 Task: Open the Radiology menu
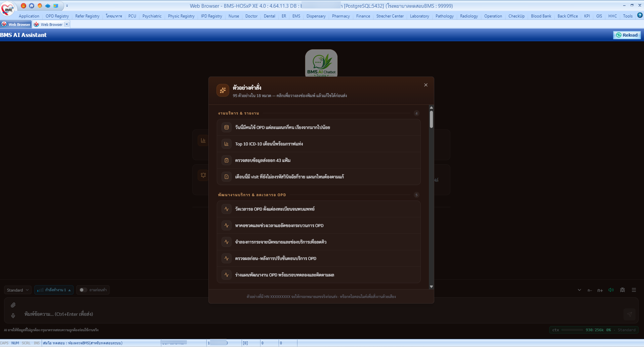click(x=469, y=16)
